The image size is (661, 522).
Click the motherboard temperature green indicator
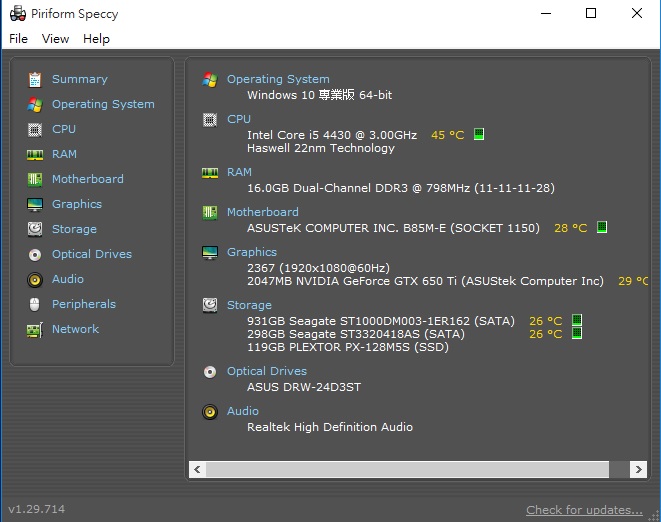[x=602, y=227]
